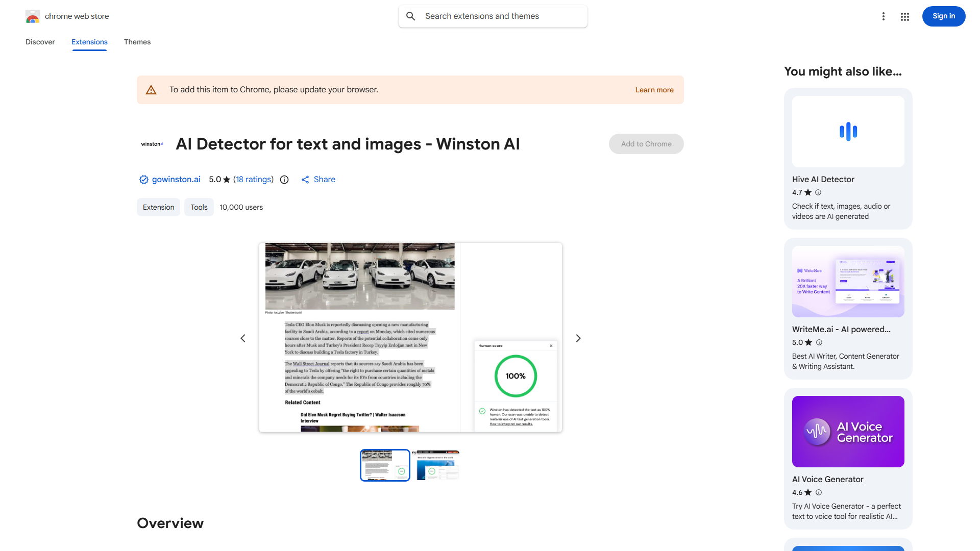Click the Share icon link
This screenshot has height=551, width=980.
tap(305, 180)
